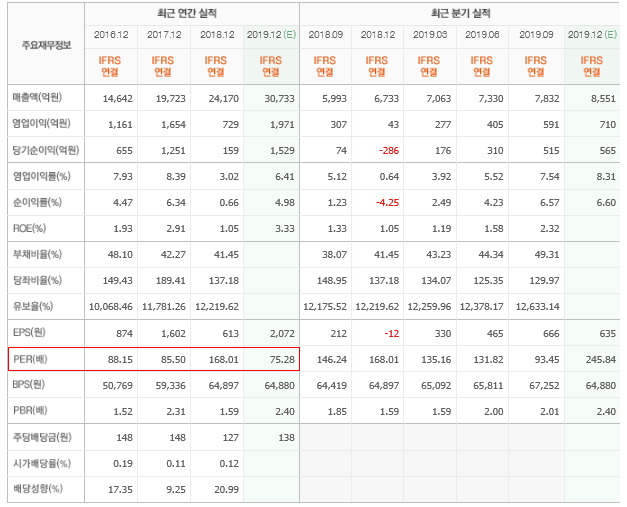The width and height of the screenshot is (627, 507).
Task: Select the quarterly sales value '8,551'
Action: click(x=603, y=99)
